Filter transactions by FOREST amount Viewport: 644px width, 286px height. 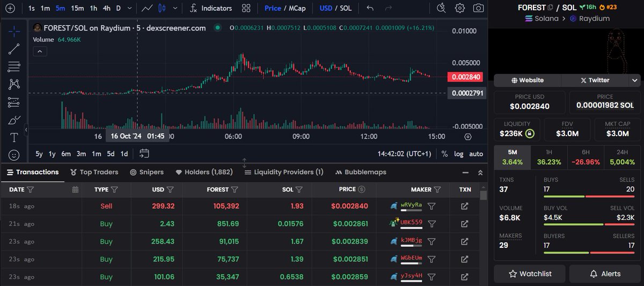tap(233, 189)
